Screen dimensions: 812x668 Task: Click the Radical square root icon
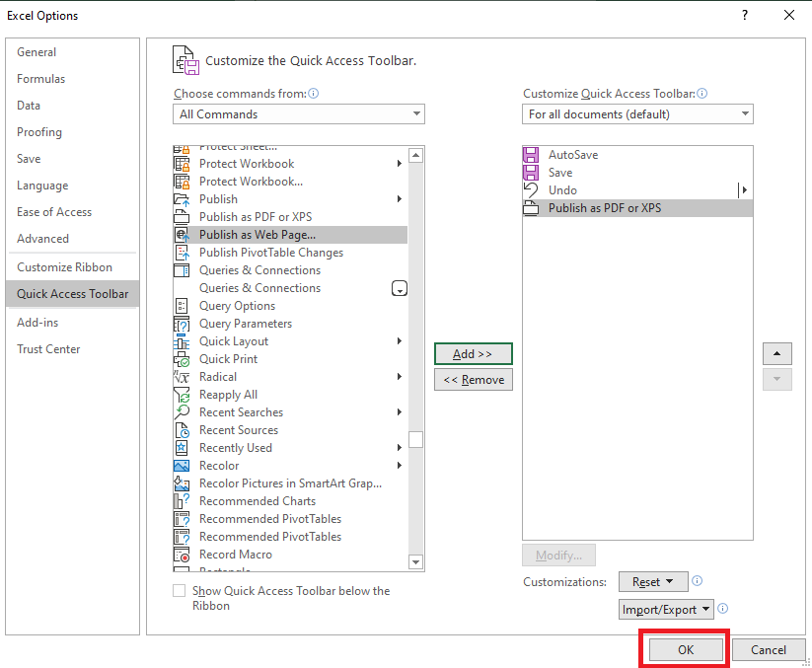point(182,377)
